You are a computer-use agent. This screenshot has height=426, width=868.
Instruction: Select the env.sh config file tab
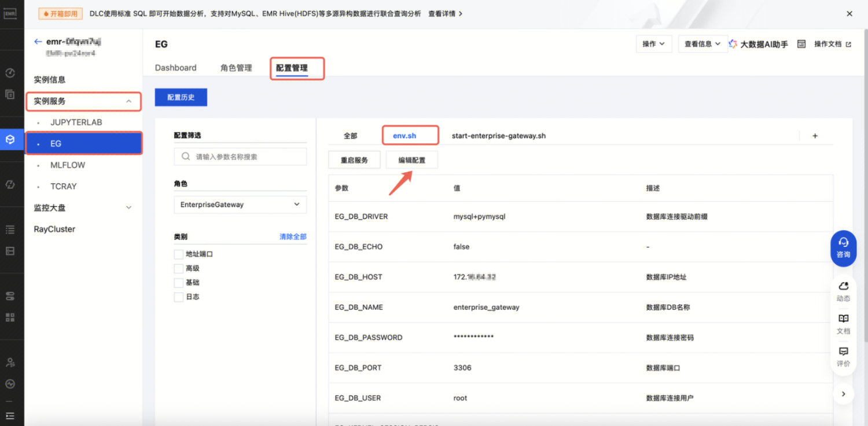404,136
